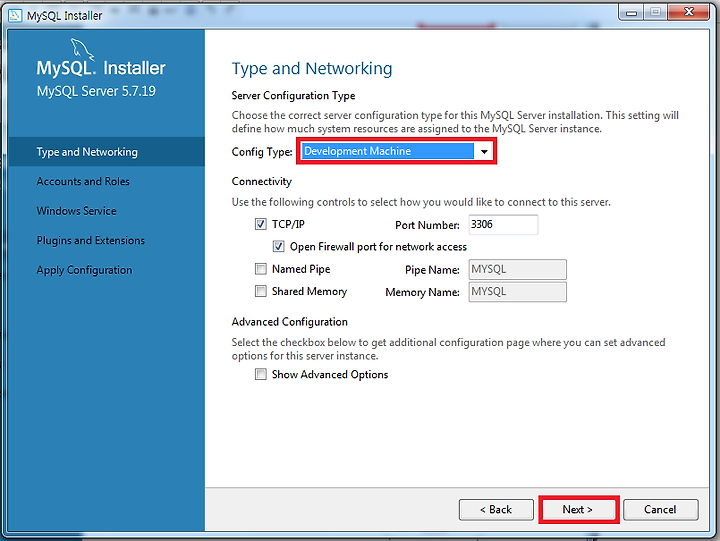Open the Config Type dropdown arrow
The width and height of the screenshot is (720, 541).
click(x=484, y=152)
